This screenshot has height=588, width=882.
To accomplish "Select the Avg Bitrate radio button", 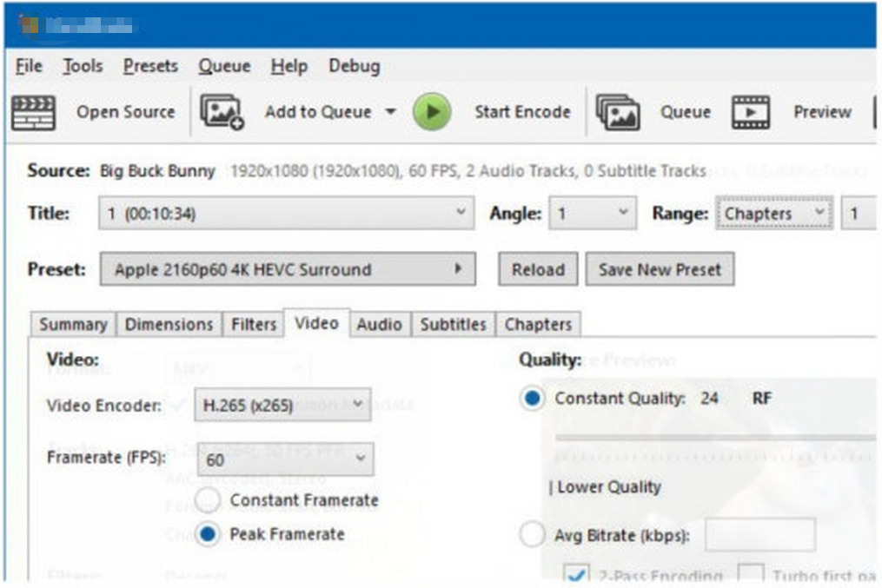I will tap(532, 535).
